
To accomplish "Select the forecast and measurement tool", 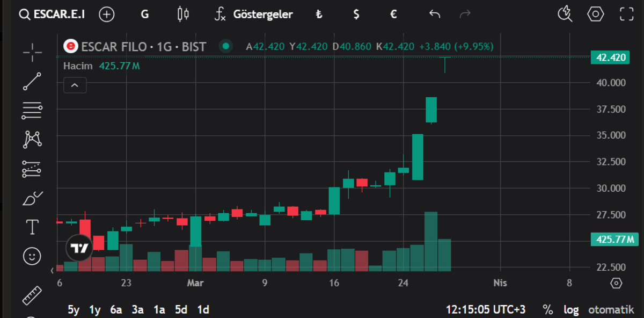I will coord(32,169).
